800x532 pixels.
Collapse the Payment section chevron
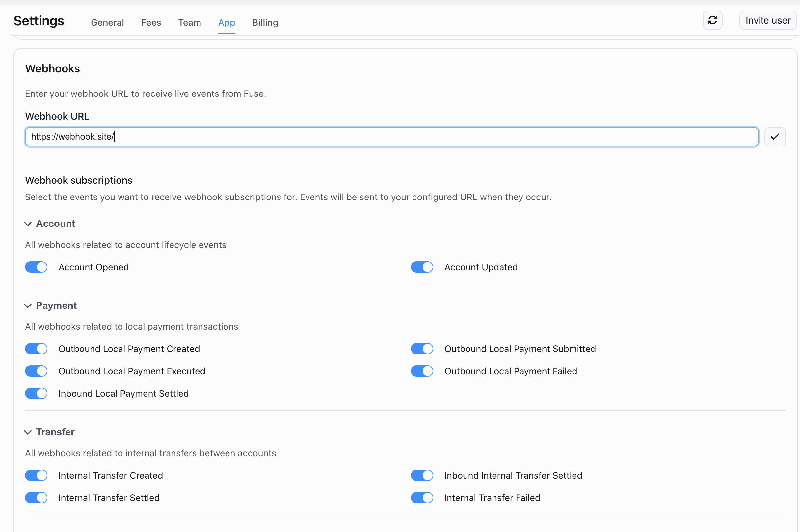(28, 306)
